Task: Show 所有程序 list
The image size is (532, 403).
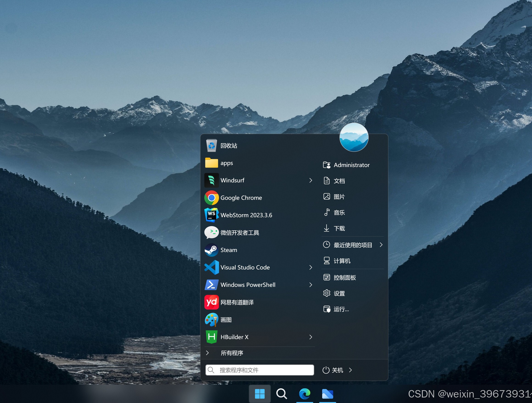Action: click(x=232, y=353)
